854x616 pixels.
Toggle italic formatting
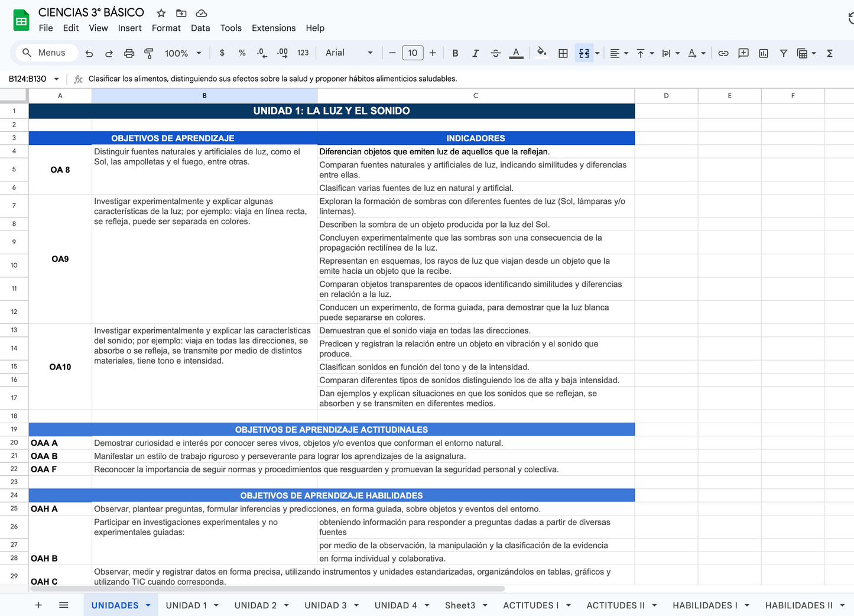(475, 53)
